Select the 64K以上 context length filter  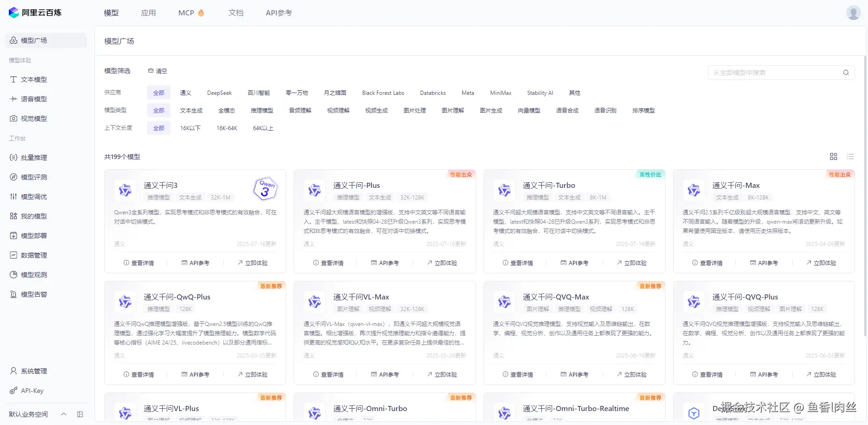(262, 128)
